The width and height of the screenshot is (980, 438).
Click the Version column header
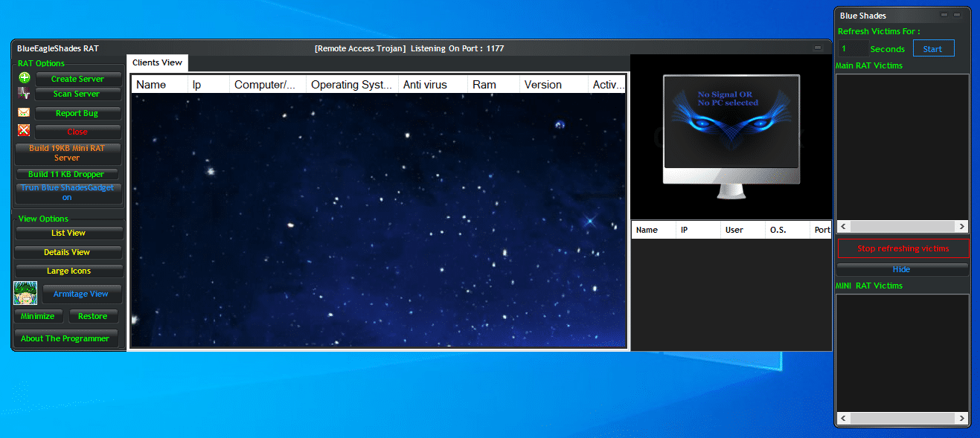(x=554, y=85)
